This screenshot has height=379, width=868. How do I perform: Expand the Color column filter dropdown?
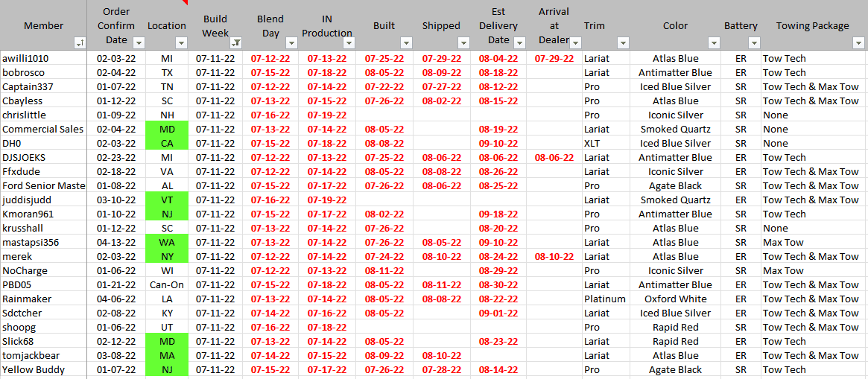714,43
